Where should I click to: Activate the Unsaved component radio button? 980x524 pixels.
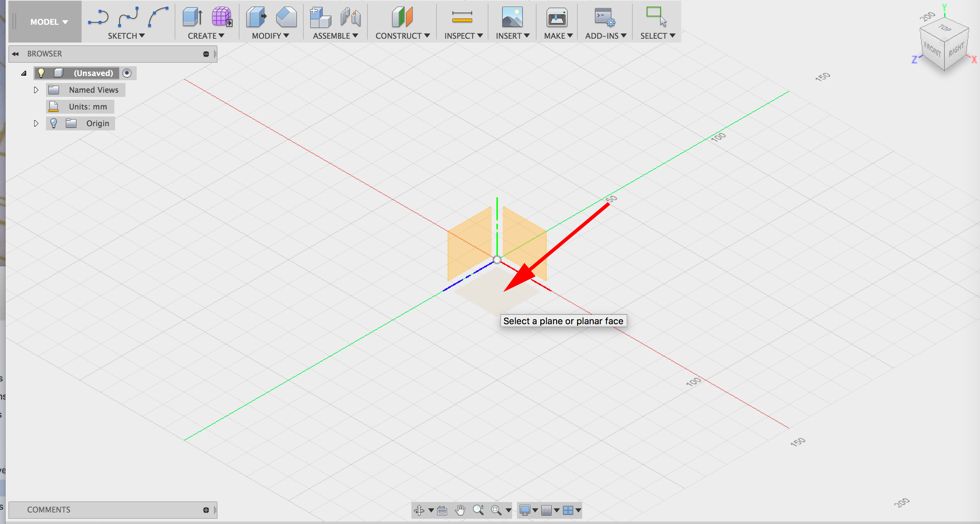click(127, 73)
